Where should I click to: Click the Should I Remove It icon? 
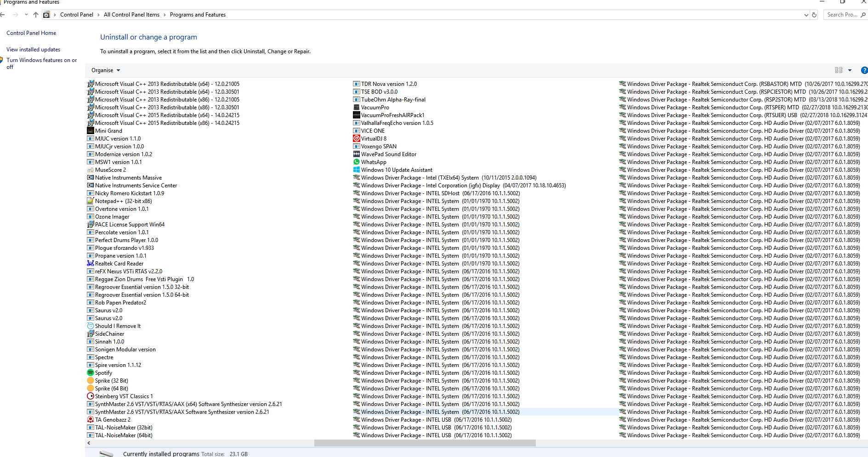(x=91, y=326)
